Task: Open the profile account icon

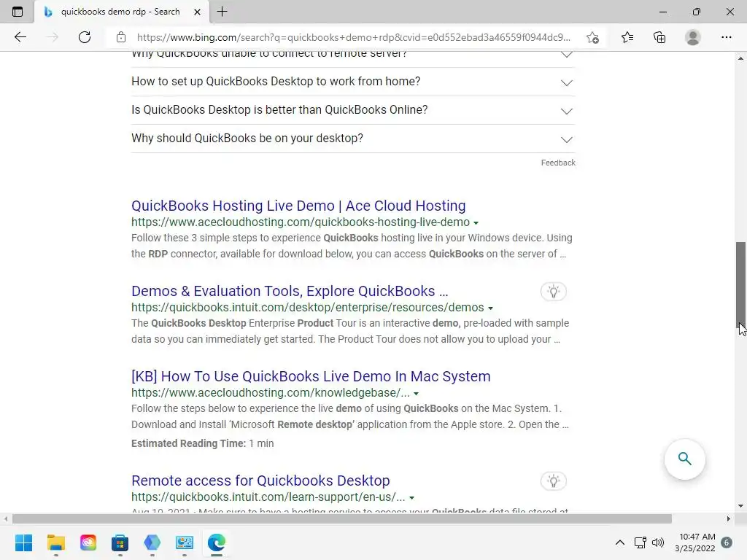Action: [693, 37]
